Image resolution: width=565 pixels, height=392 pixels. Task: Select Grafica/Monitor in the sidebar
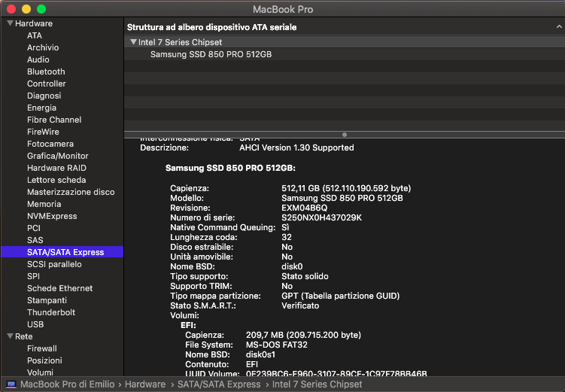(x=58, y=156)
